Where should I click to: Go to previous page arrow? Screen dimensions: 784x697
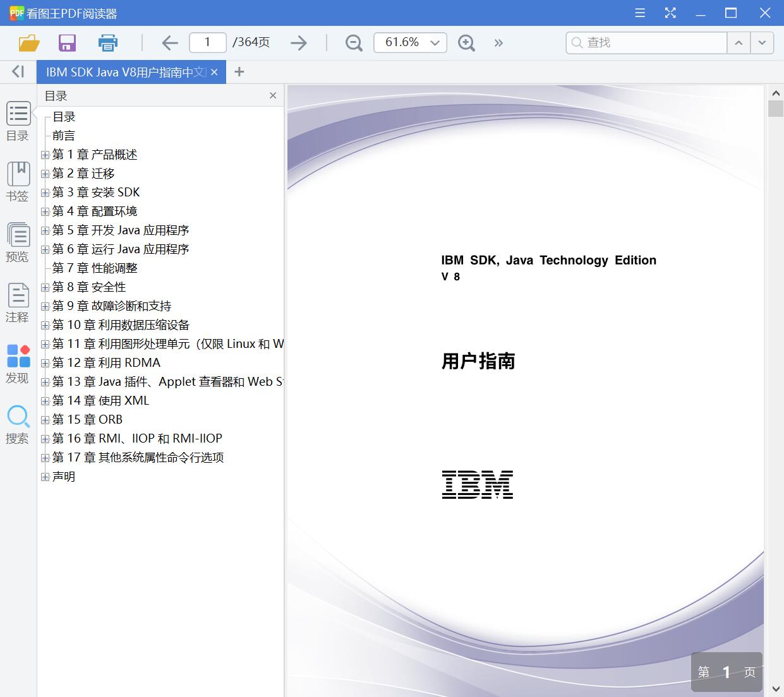click(170, 43)
